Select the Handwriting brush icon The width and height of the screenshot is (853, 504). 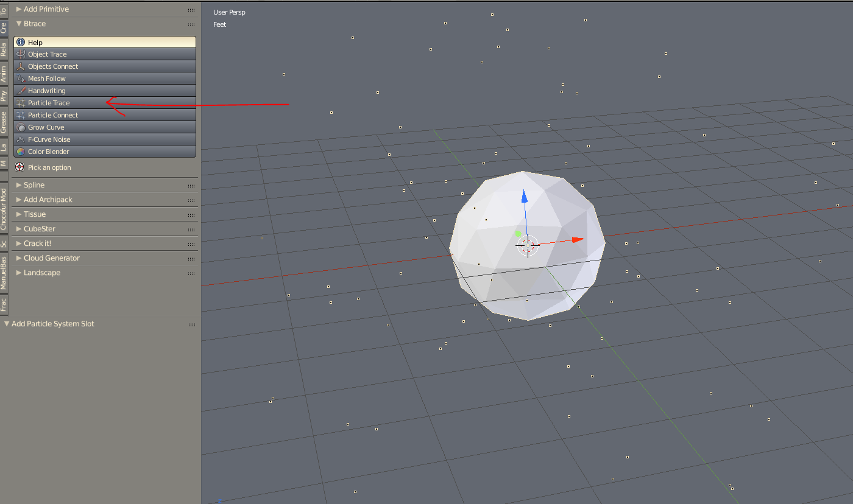(21, 91)
